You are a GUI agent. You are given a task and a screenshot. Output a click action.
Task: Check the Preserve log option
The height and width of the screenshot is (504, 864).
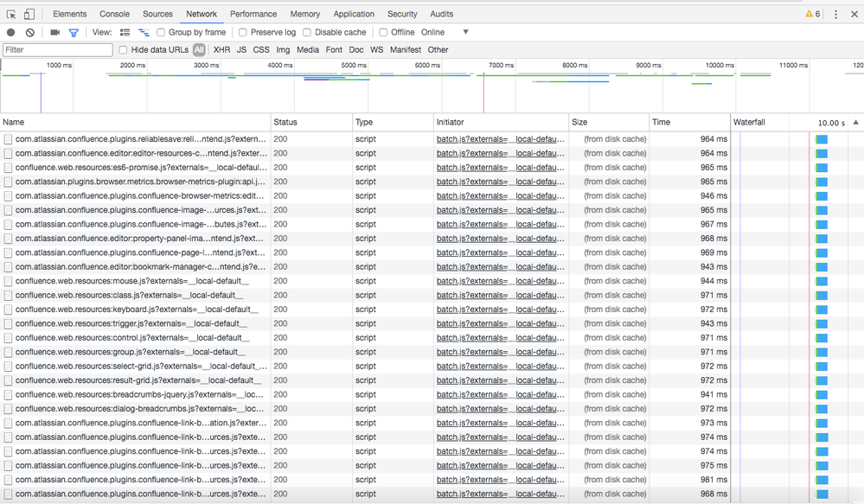point(243,33)
